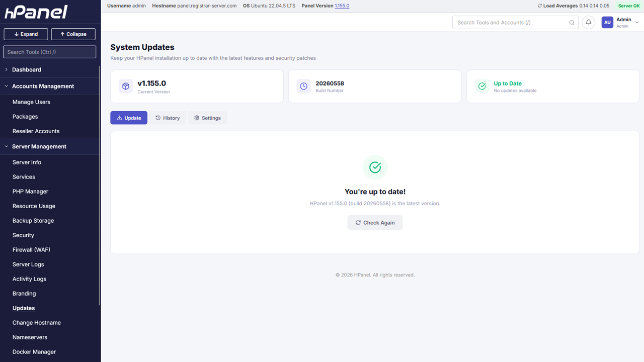The height and width of the screenshot is (362, 644).
Task: Click the Up to Date checkmark icon
Action: click(x=482, y=86)
